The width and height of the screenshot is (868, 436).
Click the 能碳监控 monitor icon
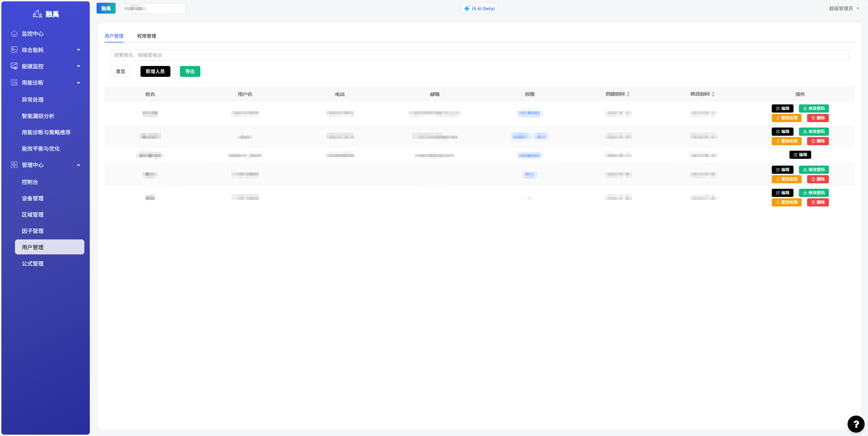[x=14, y=66]
